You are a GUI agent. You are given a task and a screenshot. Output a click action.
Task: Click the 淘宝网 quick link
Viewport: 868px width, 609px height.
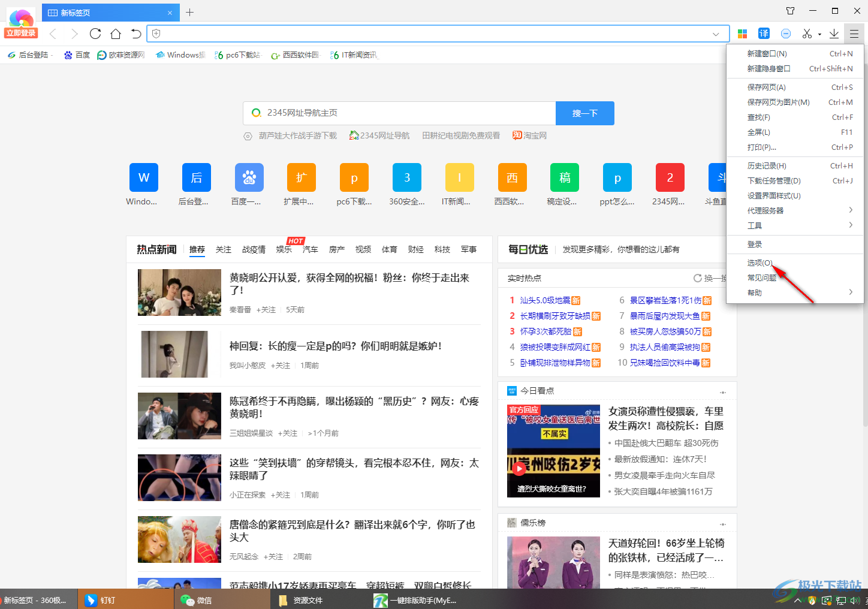(530, 136)
